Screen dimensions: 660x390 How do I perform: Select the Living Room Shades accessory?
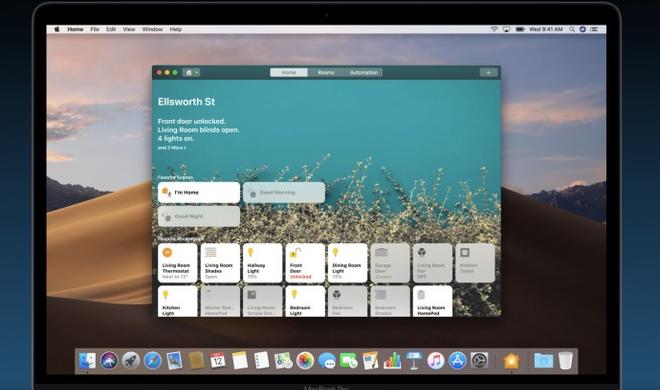point(220,263)
